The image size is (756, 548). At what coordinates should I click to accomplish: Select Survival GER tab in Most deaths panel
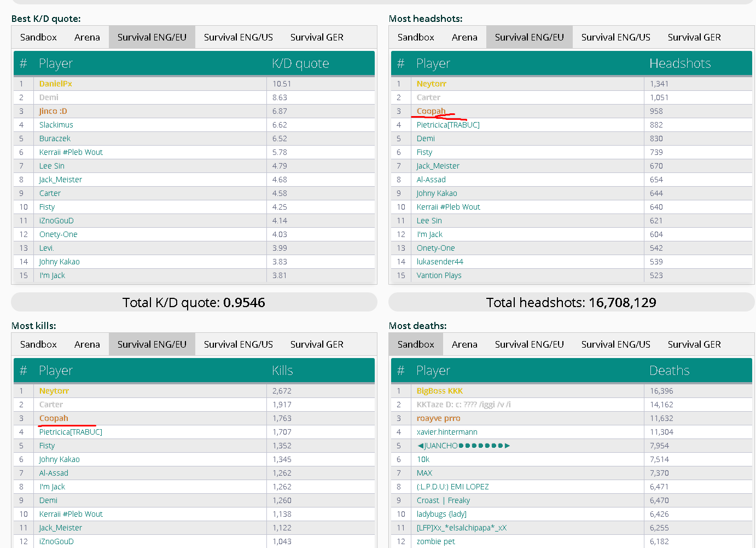(694, 344)
